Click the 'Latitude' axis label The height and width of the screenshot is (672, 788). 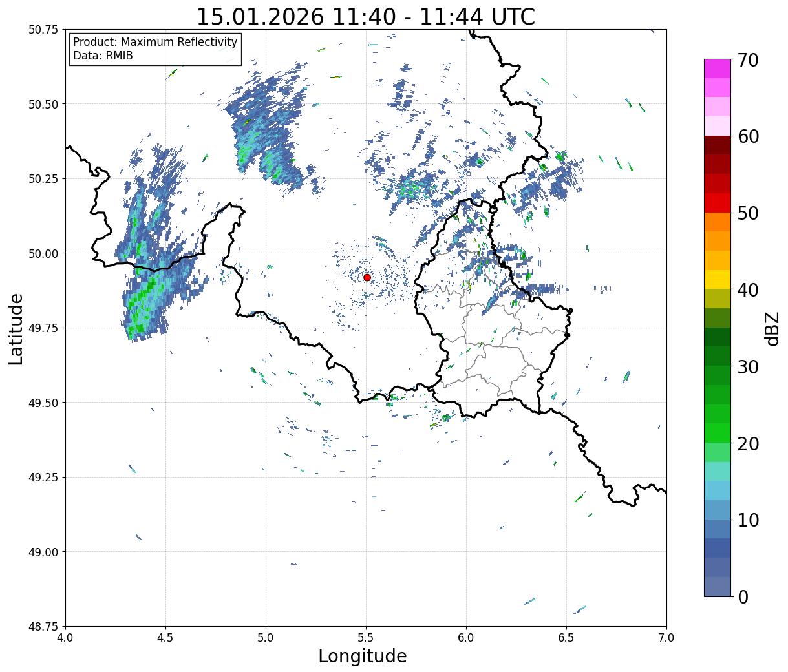pos(16,328)
